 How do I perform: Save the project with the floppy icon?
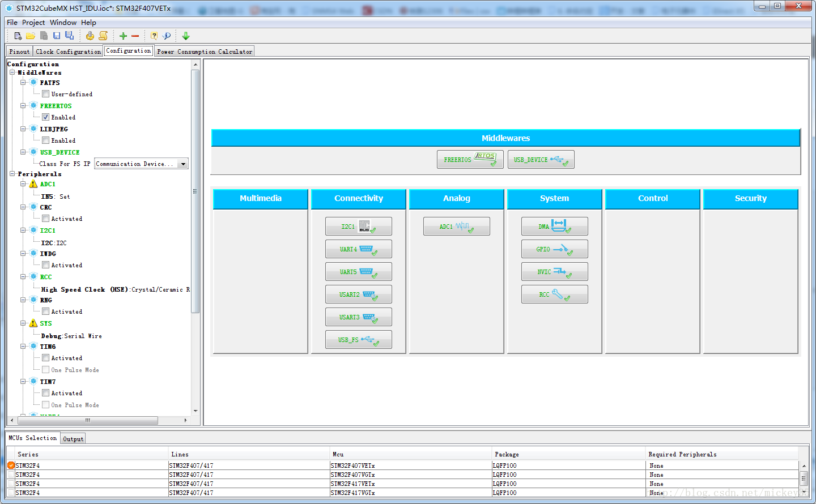coord(57,36)
